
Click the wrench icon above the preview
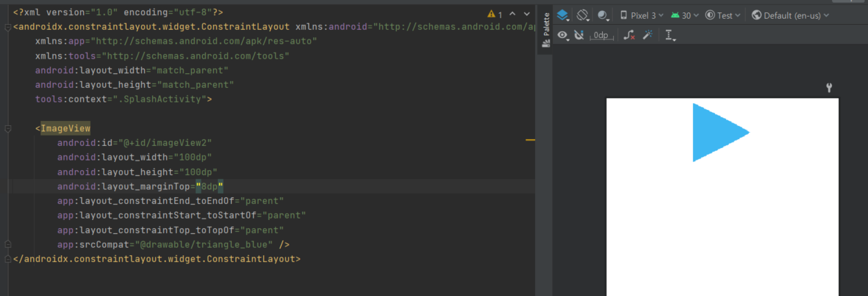tap(829, 88)
